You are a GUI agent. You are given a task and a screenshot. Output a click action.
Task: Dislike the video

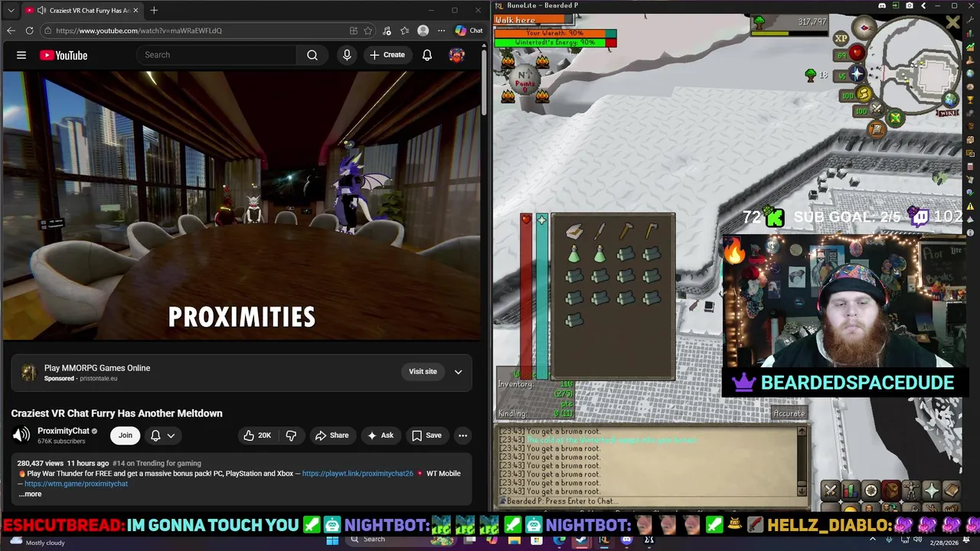[291, 435]
